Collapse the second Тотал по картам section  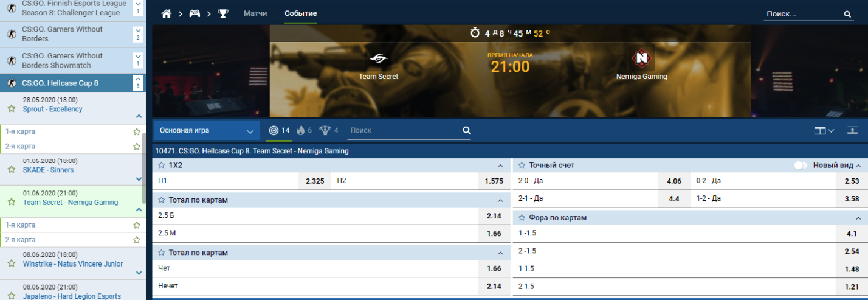tap(500, 253)
